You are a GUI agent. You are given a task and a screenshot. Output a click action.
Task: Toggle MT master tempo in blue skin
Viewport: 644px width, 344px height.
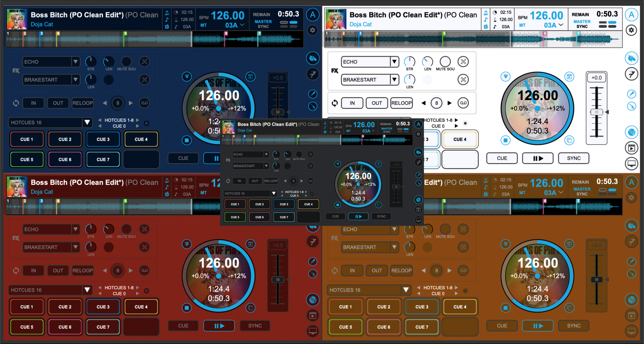[x=203, y=25]
